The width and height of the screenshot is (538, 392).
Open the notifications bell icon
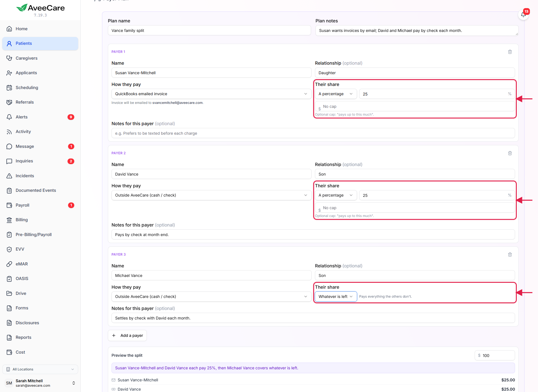click(523, 15)
